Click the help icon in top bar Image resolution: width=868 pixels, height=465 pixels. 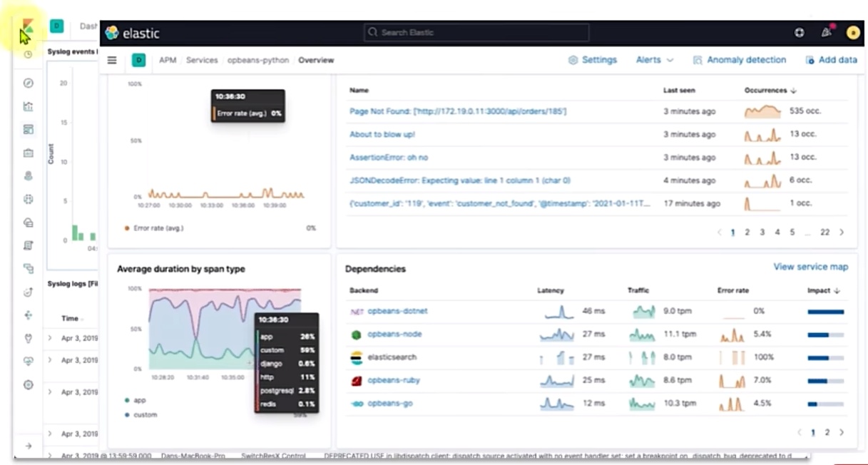click(x=800, y=33)
